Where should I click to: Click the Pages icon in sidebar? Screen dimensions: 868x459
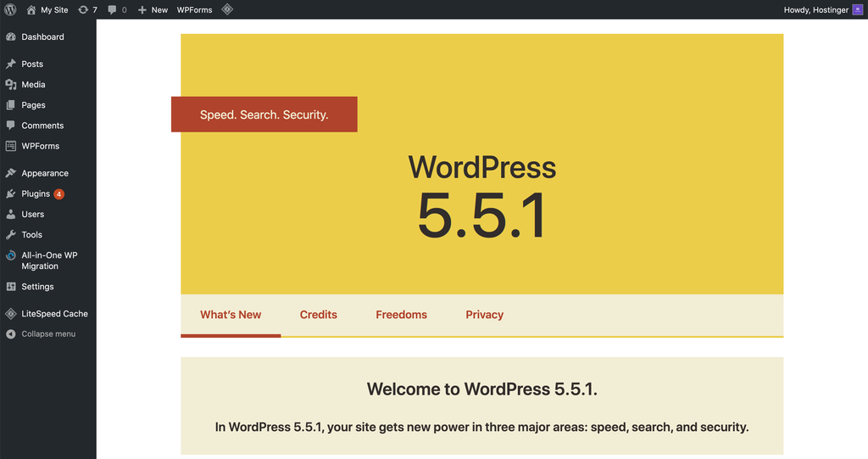tap(10, 104)
